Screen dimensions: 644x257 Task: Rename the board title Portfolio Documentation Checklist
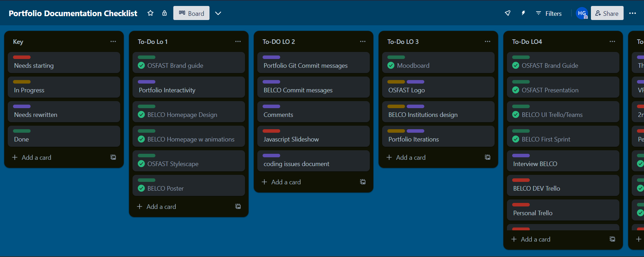(73, 13)
